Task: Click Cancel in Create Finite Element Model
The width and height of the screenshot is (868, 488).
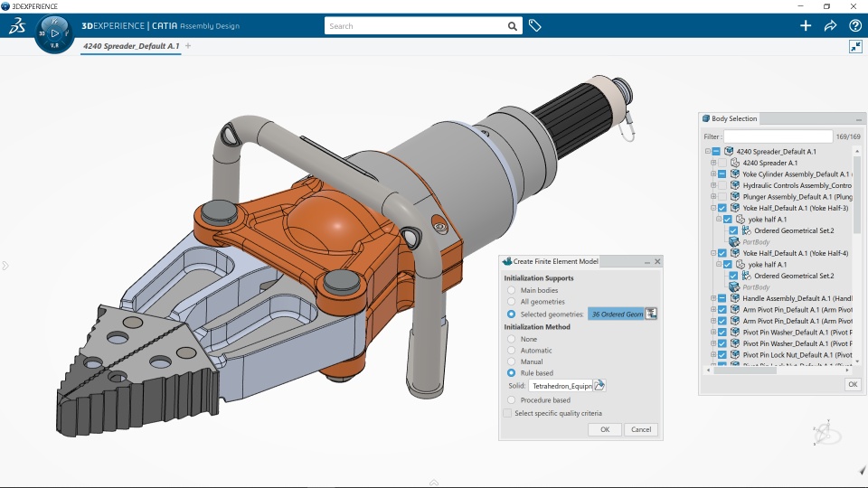Action: tap(640, 429)
